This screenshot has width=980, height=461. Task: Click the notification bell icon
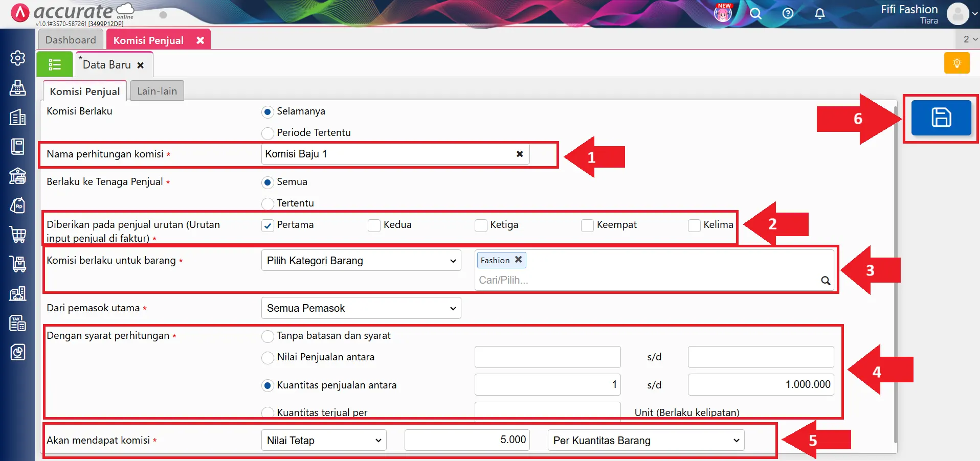pyautogui.click(x=819, y=14)
